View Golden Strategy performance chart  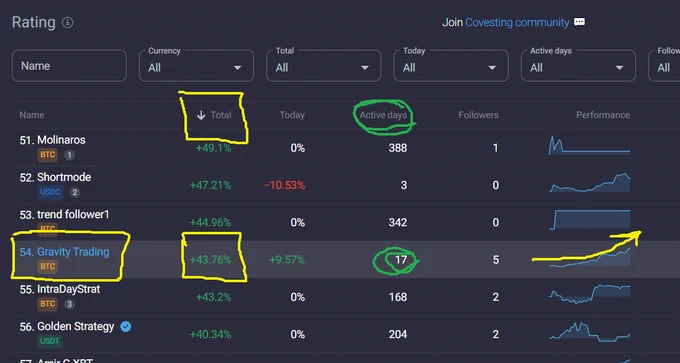pyautogui.click(x=589, y=332)
